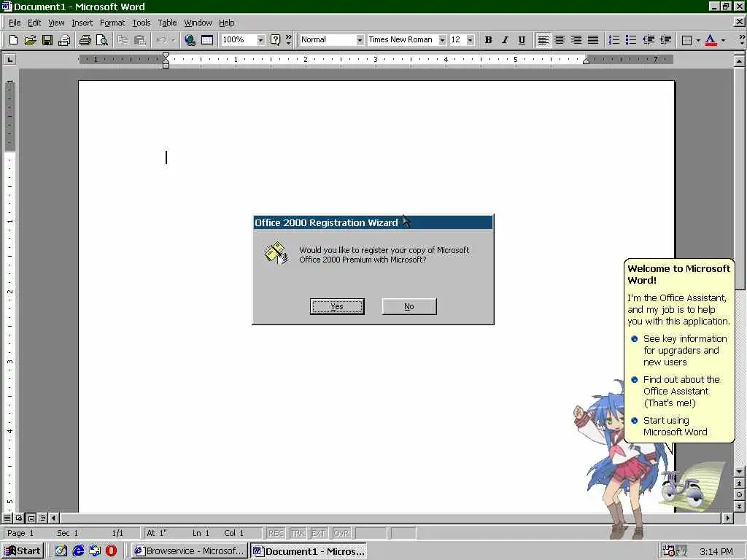Set Justify paragraph alignment
Viewport: 747px width, 560px height.
click(593, 40)
